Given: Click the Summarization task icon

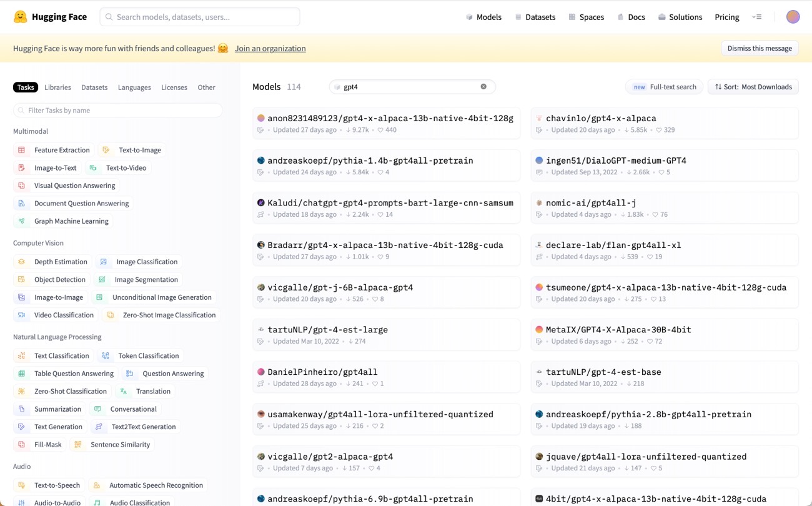Looking at the screenshot, I should (x=22, y=409).
